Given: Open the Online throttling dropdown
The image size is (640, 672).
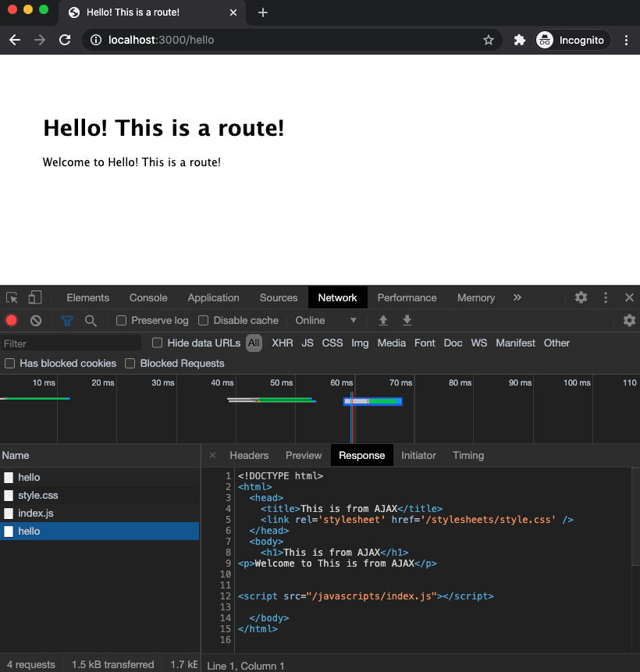Looking at the screenshot, I should pyautogui.click(x=325, y=320).
